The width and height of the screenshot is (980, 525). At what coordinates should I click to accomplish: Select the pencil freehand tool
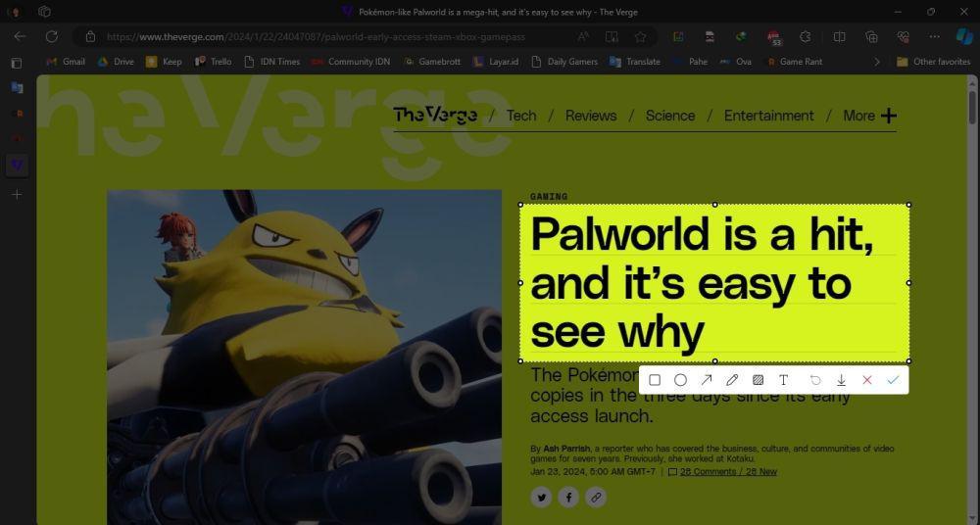[732, 380]
